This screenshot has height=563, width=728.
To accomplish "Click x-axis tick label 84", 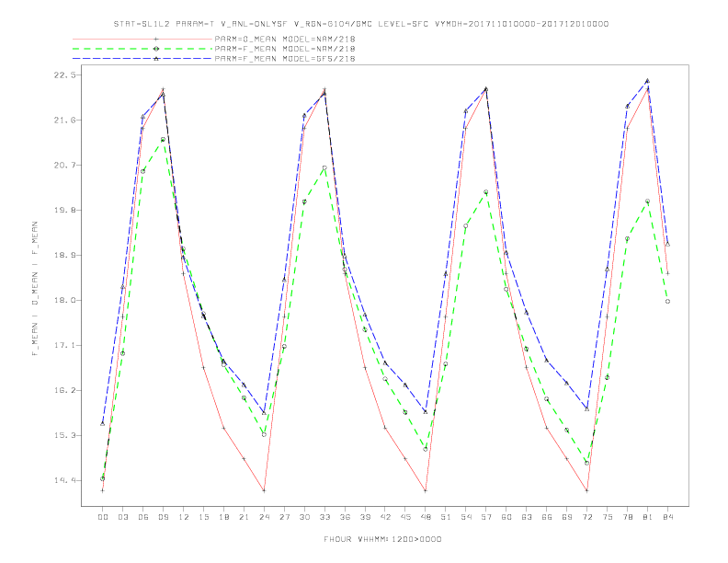I will click(667, 517).
